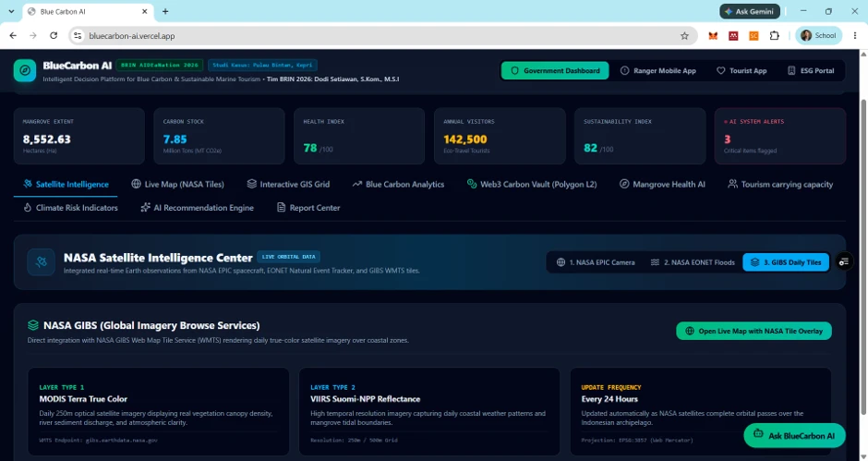Open the Tourist App view
The image size is (868, 461).
click(741, 70)
